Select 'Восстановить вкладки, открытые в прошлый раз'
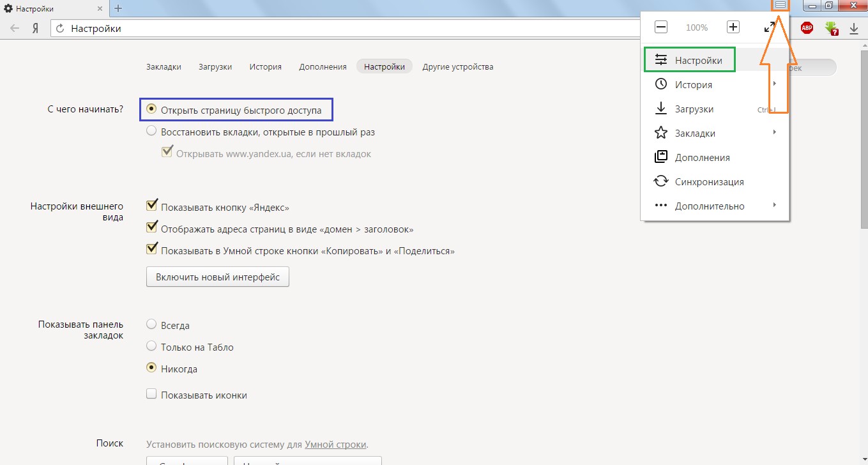868x465 pixels. 151,132
